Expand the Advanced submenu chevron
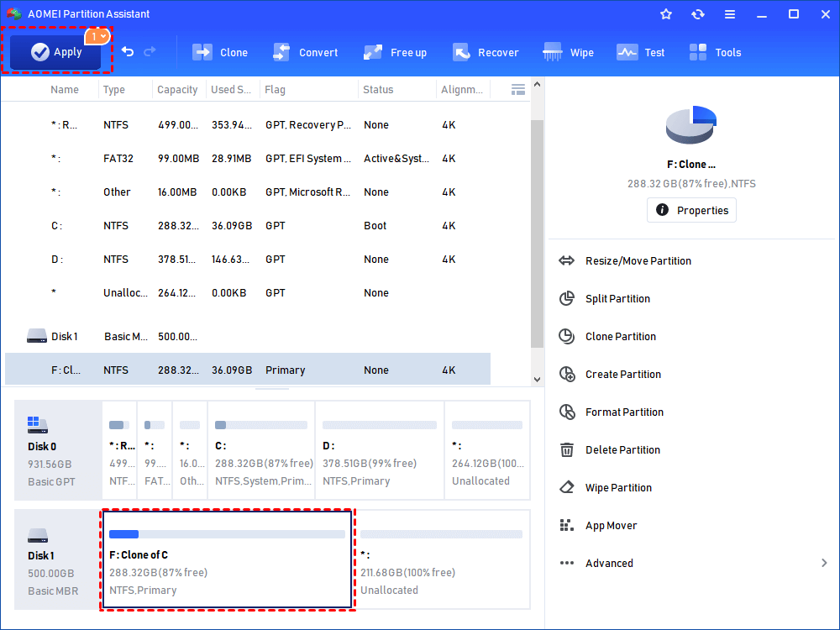This screenshot has height=630, width=840. point(824,563)
